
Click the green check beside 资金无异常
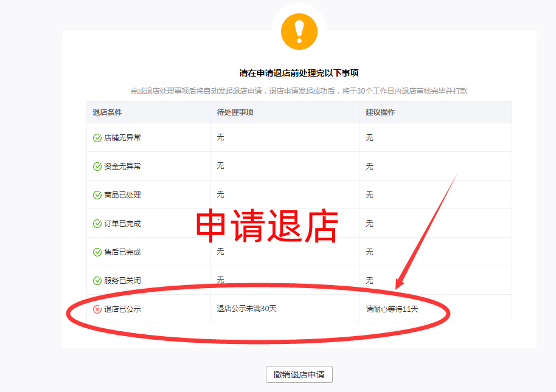click(x=97, y=166)
